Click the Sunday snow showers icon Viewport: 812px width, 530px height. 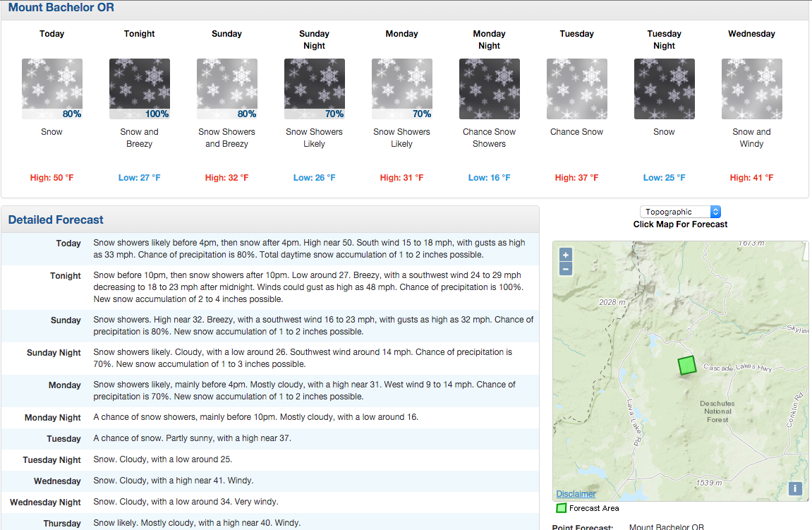coord(227,89)
